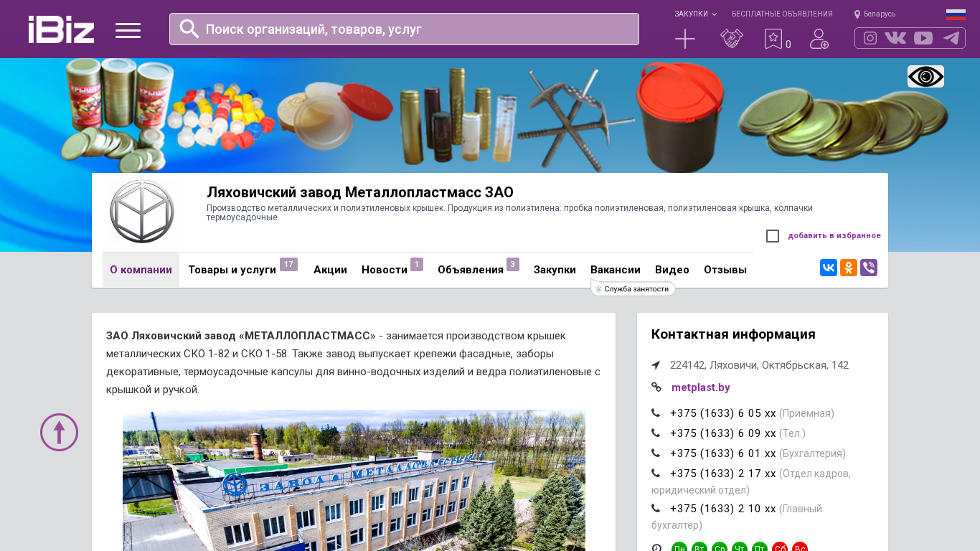The height and width of the screenshot is (551, 980).
Task: Click the badge 17 on Товары и услуги
Action: (288, 265)
